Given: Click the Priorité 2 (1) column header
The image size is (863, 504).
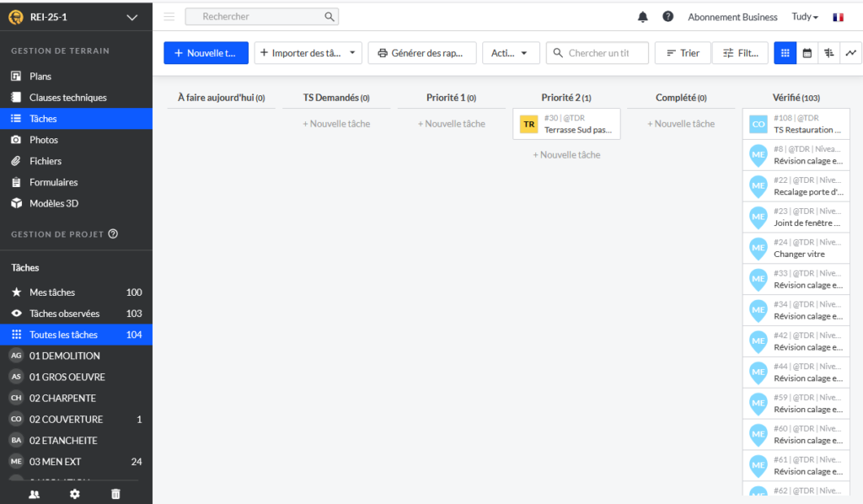Looking at the screenshot, I should (x=566, y=98).
